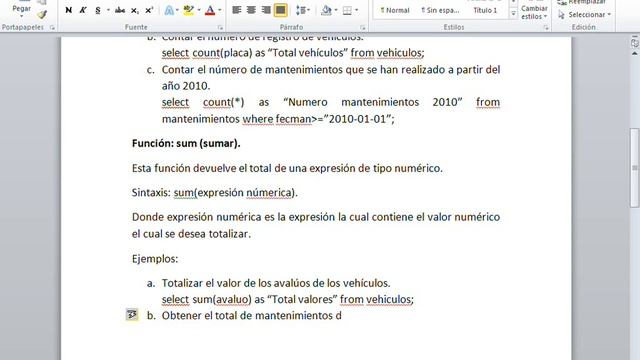Open paragraph shading color tool
This screenshot has height=360, width=640.
326,10
